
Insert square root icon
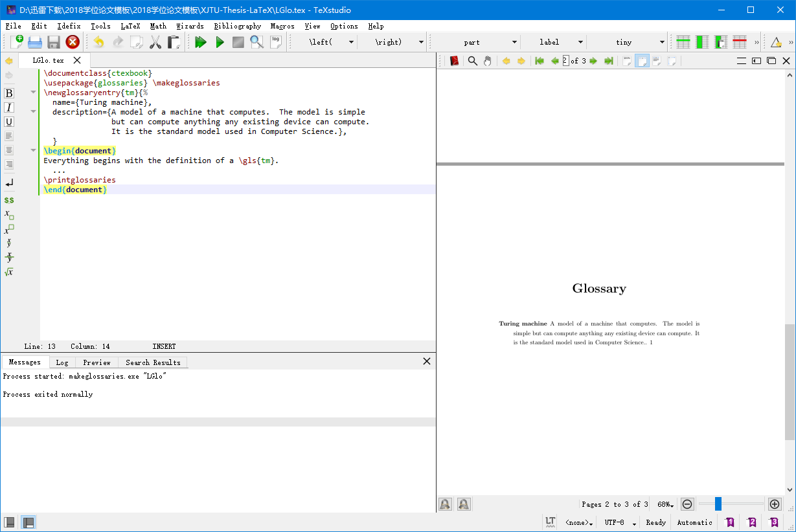9,272
